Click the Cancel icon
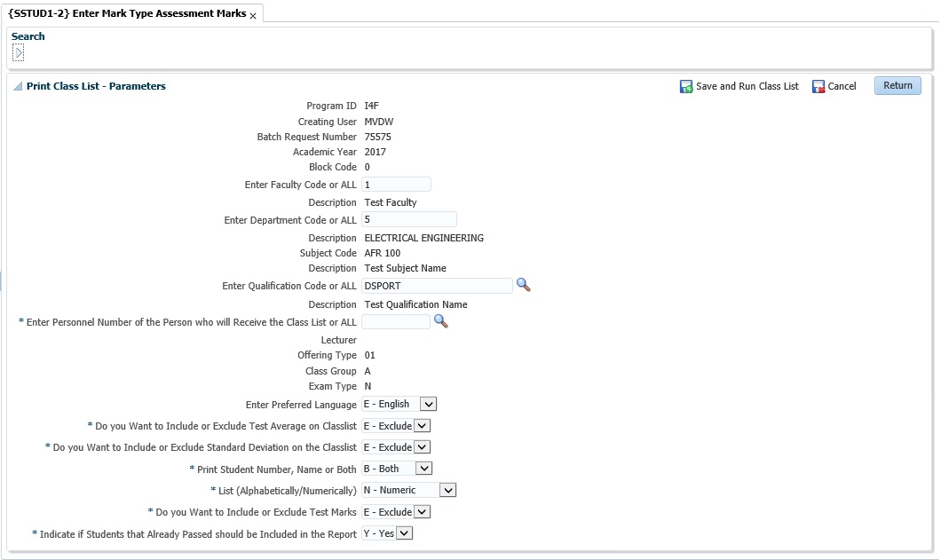The width and height of the screenshot is (941, 560). [x=818, y=87]
